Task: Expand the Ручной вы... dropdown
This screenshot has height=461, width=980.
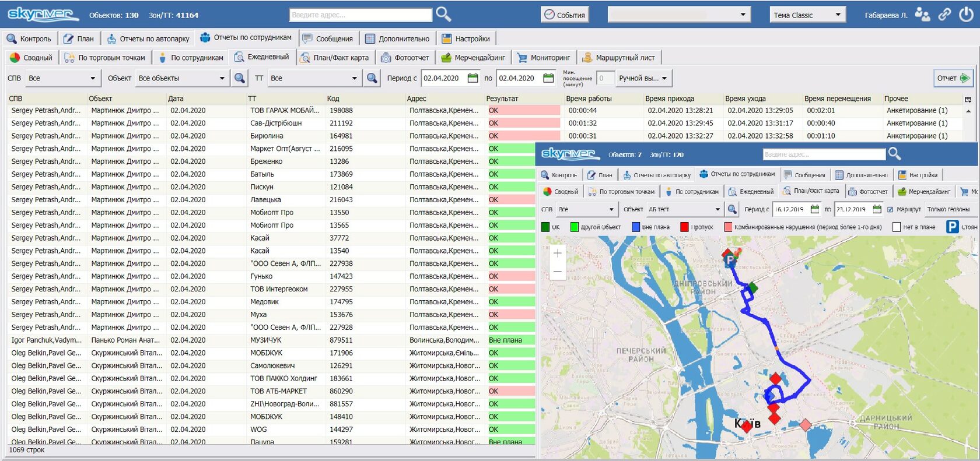Action: coord(664,78)
